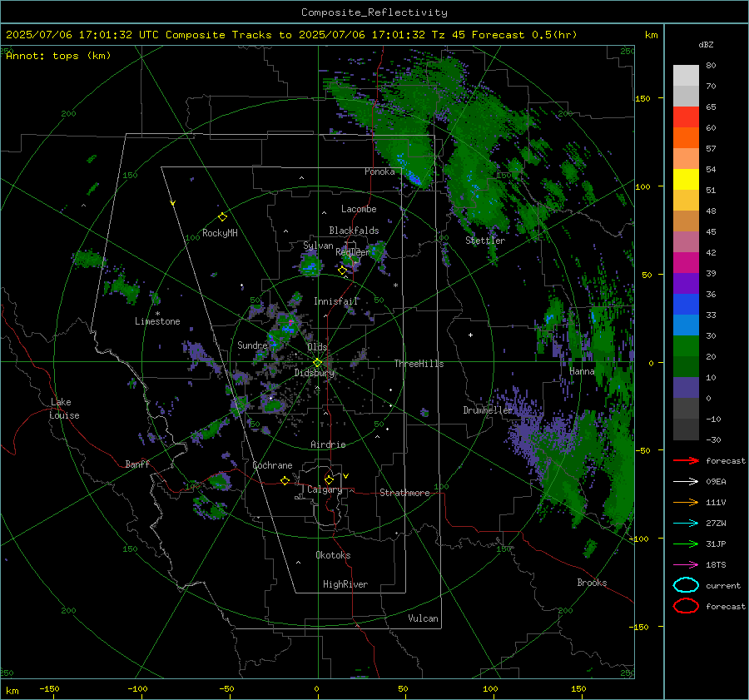The height and width of the screenshot is (700, 749).
Task: Click the red forecast arrow in legend
Action: pos(686,460)
